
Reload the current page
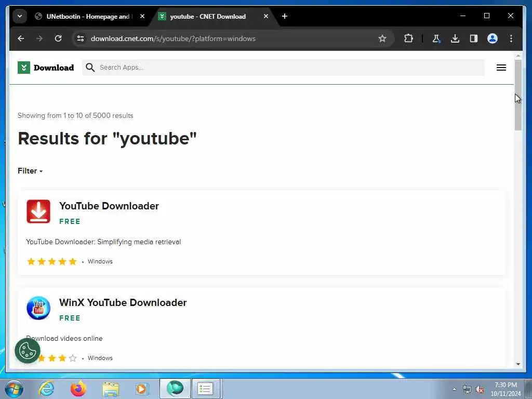point(58,38)
